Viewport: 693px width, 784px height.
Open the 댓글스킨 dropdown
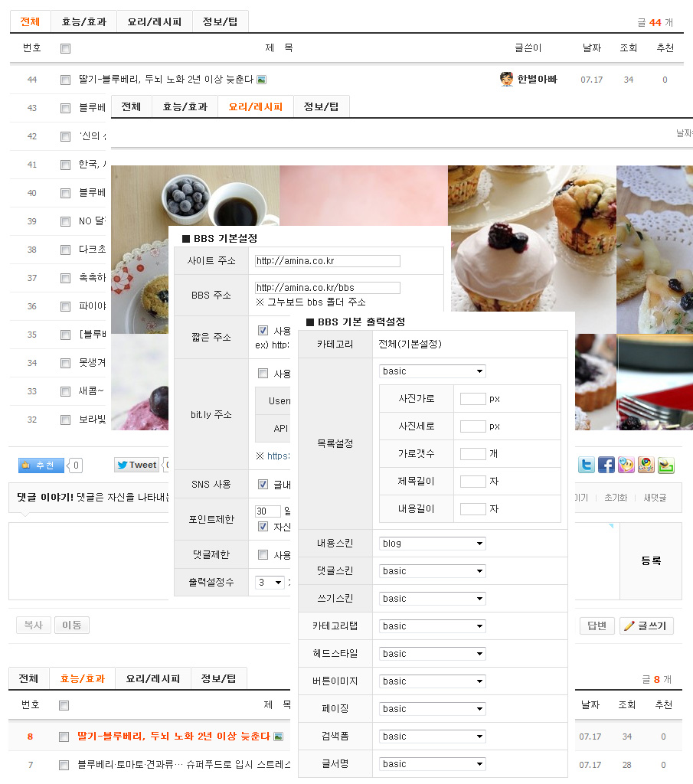433,571
